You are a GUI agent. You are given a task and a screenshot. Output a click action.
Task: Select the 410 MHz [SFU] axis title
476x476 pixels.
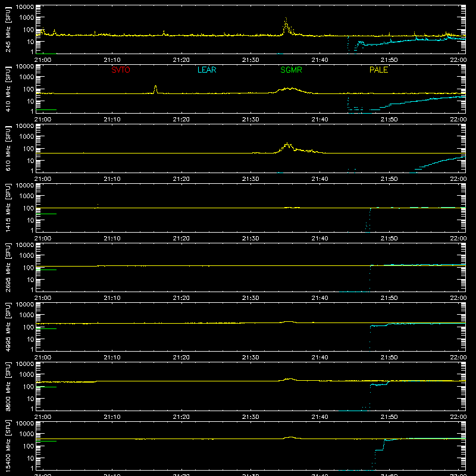click(x=8, y=89)
